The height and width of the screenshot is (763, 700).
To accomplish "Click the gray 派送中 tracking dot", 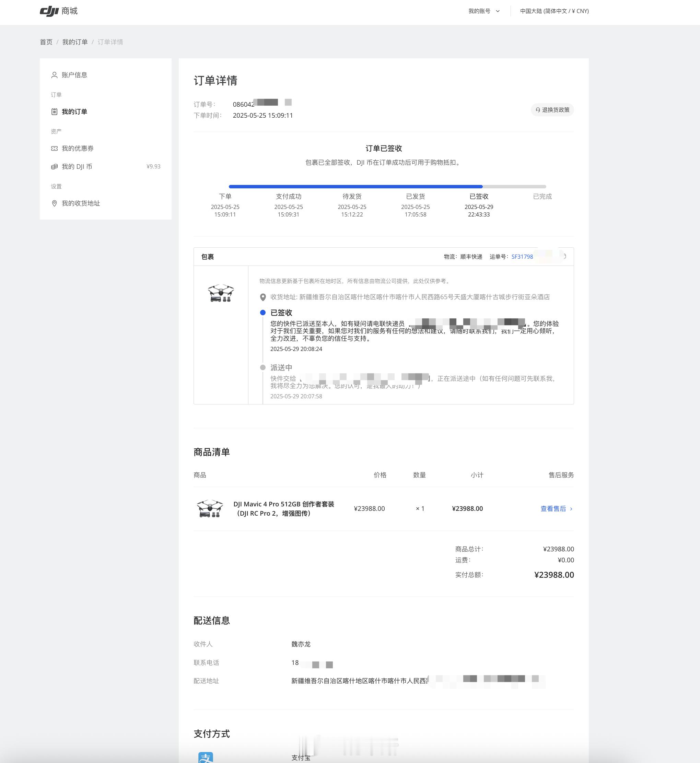I will [263, 368].
